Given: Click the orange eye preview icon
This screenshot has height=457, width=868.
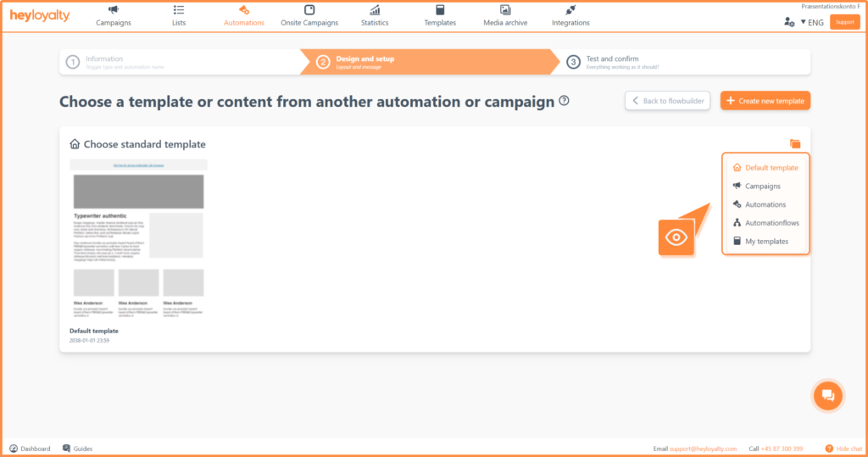Looking at the screenshot, I should 676,237.
